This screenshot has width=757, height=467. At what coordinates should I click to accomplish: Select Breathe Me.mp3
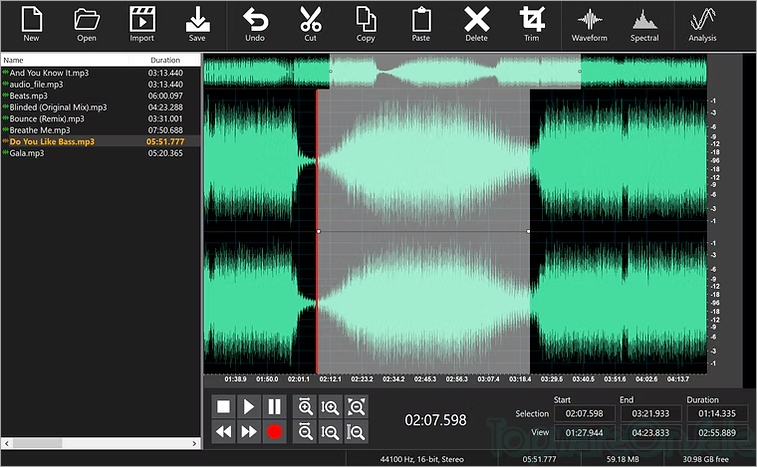pos(100,130)
